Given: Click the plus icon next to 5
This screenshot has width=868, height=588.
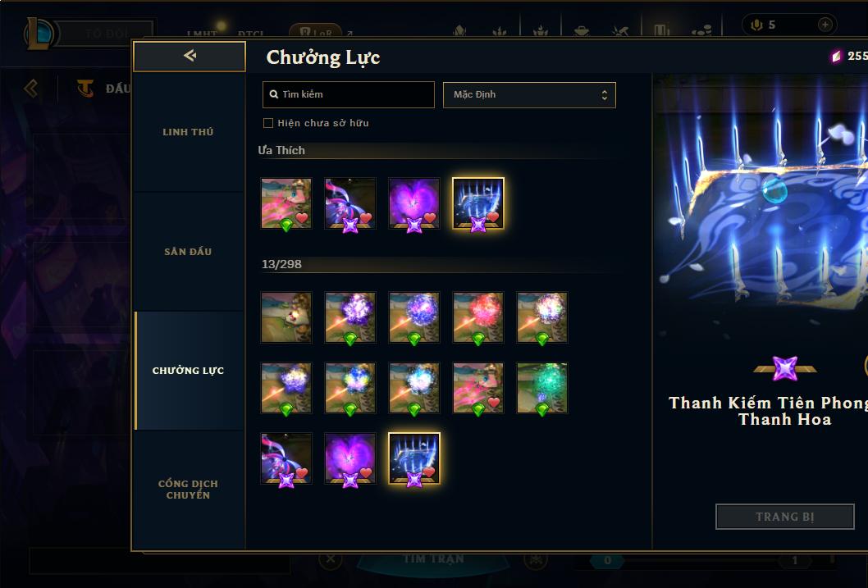Looking at the screenshot, I should 825,25.
